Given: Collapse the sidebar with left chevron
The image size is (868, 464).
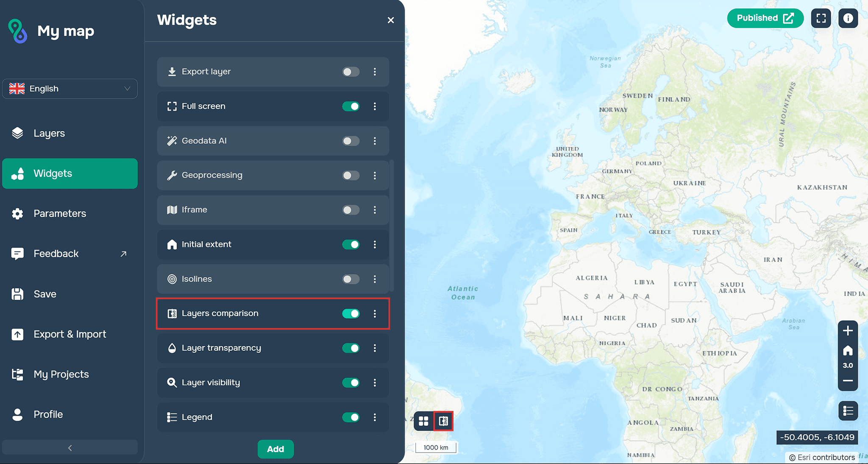Looking at the screenshot, I should (70, 448).
